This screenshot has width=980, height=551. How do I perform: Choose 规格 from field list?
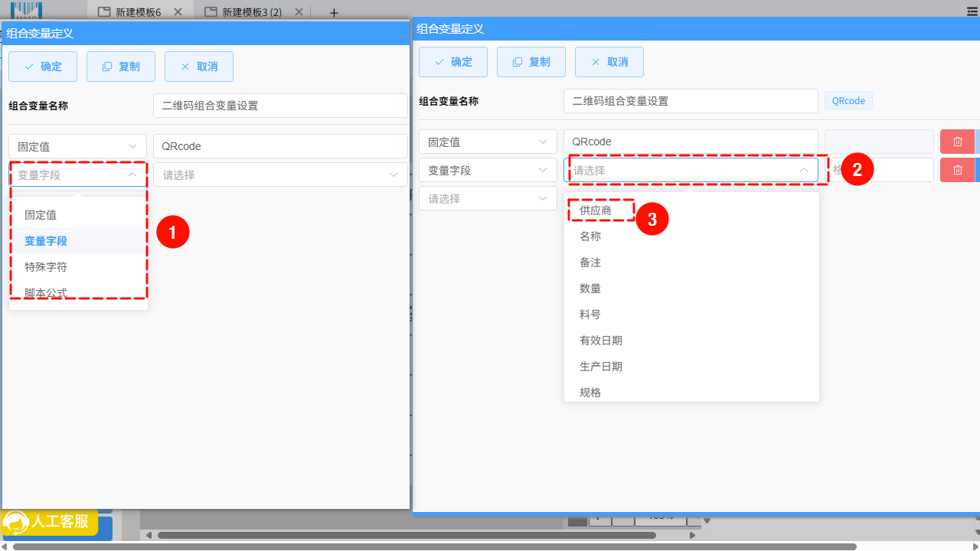coord(691,391)
